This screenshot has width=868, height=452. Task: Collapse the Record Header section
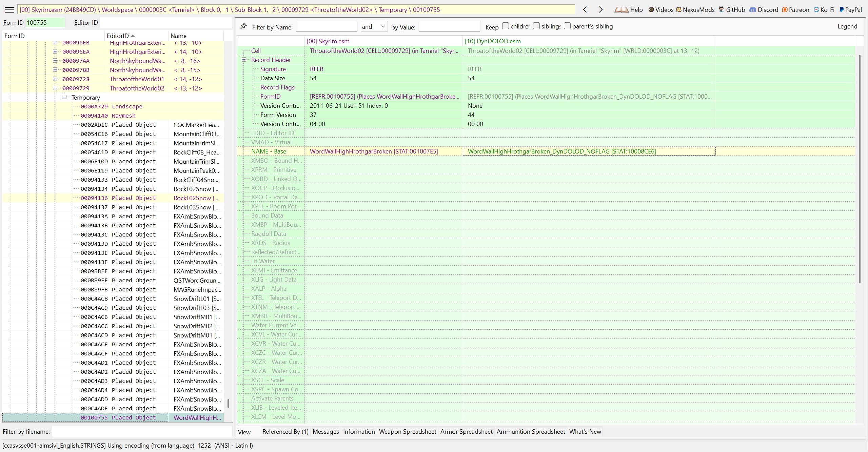pyautogui.click(x=244, y=60)
